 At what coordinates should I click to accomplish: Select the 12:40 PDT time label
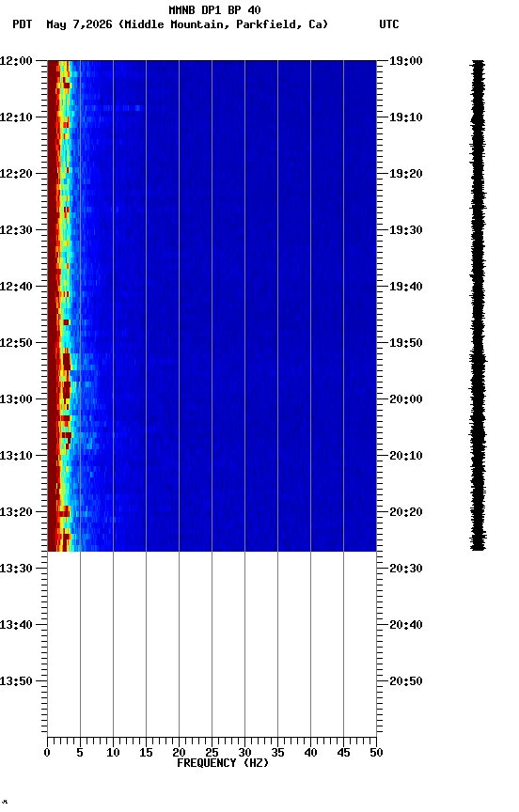pyautogui.click(x=16, y=287)
